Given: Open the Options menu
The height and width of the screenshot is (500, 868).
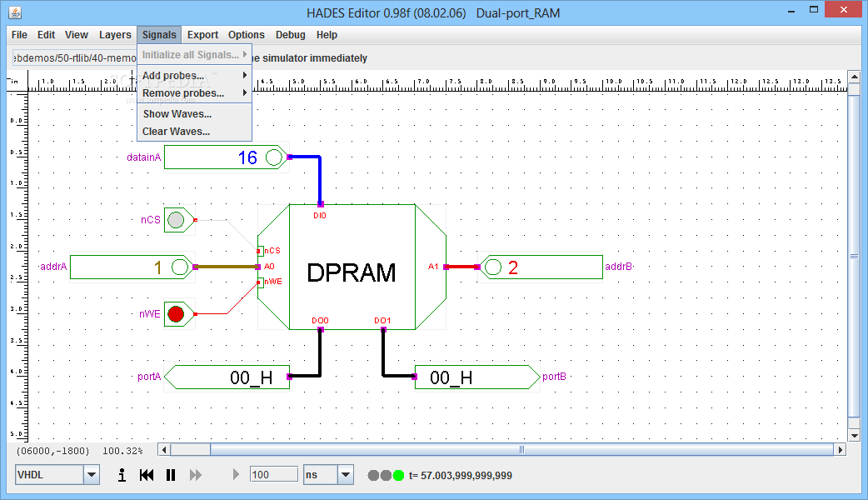Looking at the screenshot, I should pos(247,35).
